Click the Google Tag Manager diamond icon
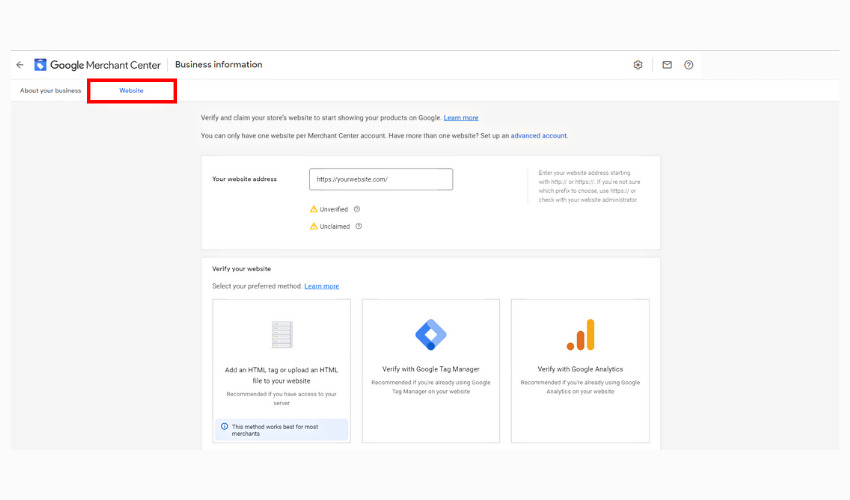The height and width of the screenshot is (500, 850). (x=430, y=334)
